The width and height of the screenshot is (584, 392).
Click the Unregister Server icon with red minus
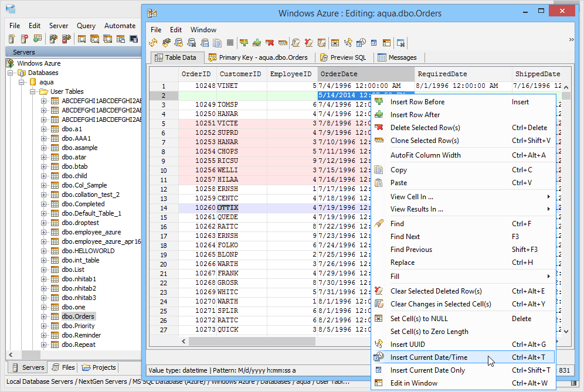[25, 39]
